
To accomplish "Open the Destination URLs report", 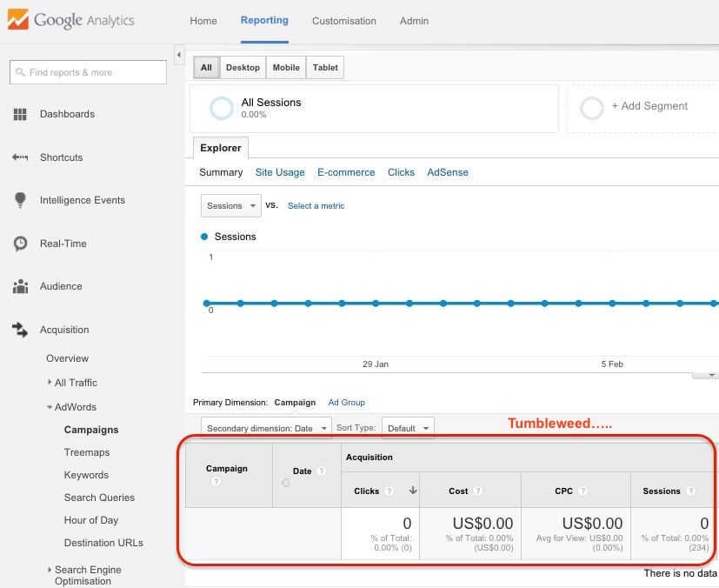I will click(103, 543).
